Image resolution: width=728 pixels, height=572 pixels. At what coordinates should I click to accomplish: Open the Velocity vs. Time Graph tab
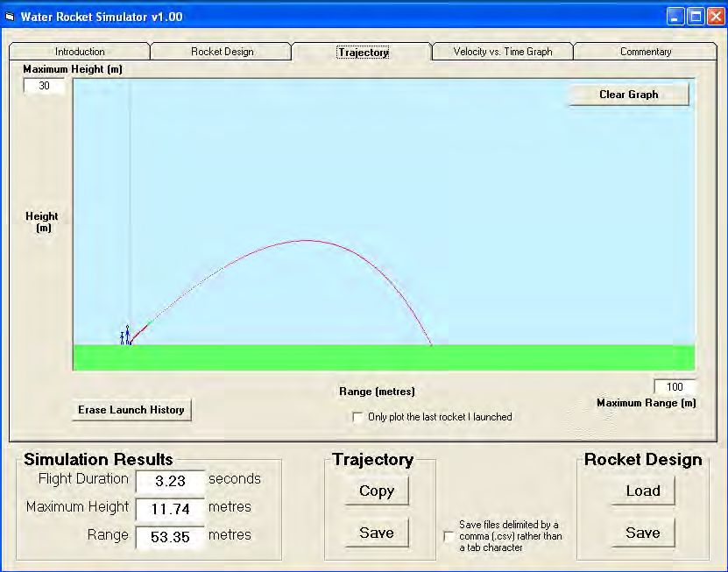(x=503, y=52)
